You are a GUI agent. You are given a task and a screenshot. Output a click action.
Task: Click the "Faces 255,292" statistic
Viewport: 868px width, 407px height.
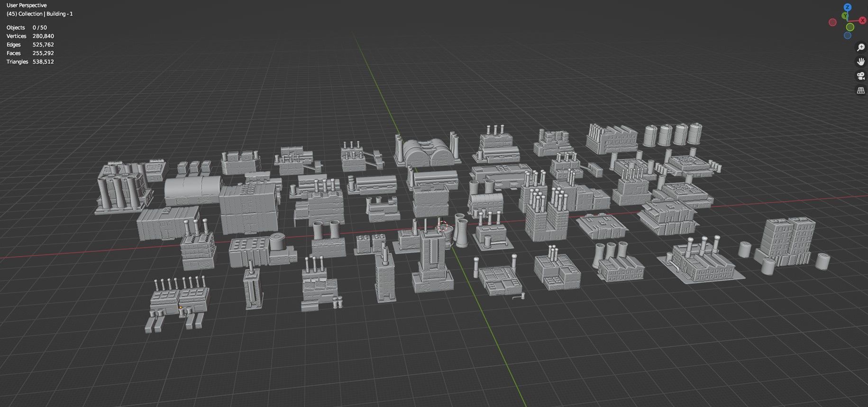[x=30, y=53]
